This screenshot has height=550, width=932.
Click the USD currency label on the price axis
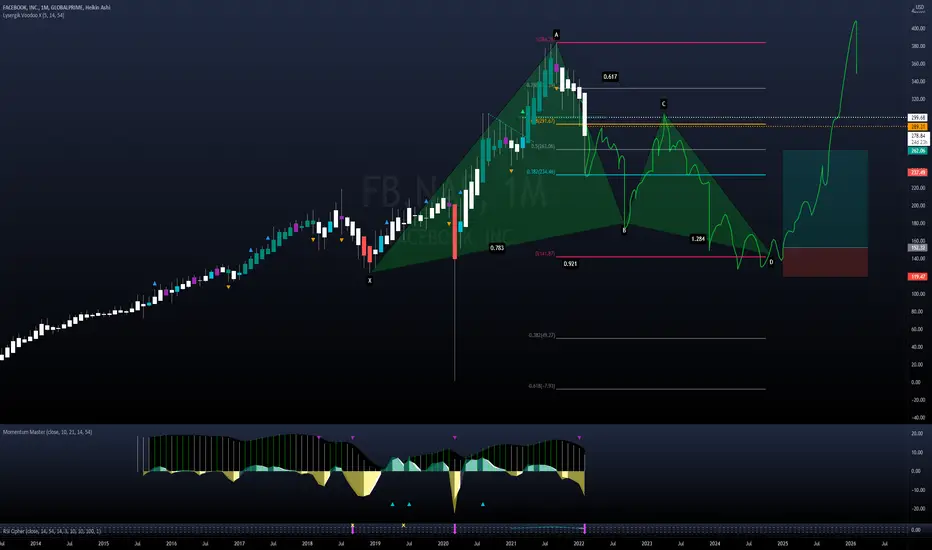[x=920, y=7]
